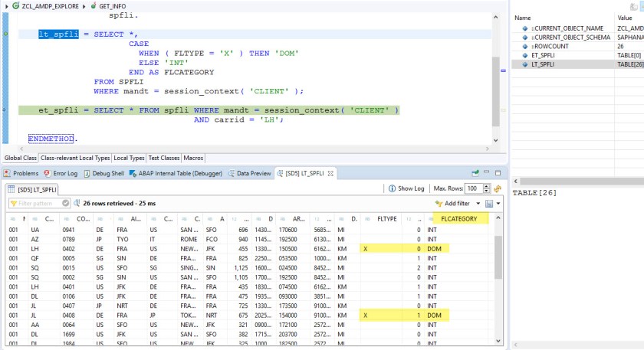Click the Show Log button
644x350 pixels.
[410, 188]
